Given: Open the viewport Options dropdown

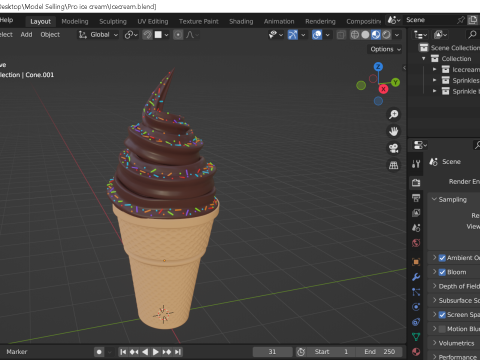Looking at the screenshot, I should pos(385,49).
